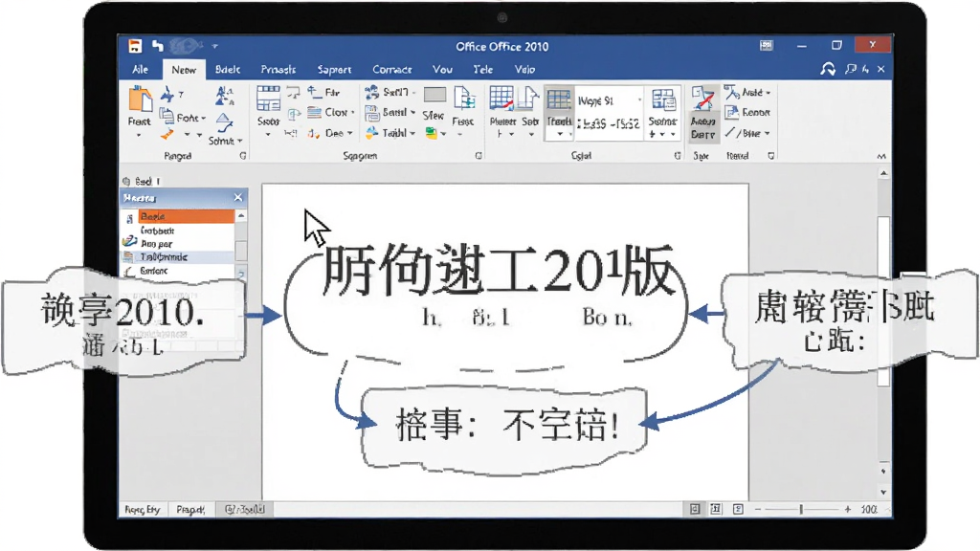Open the Pangral group dialog launcher
The width and height of the screenshot is (980, 551).
coord(242,156)
